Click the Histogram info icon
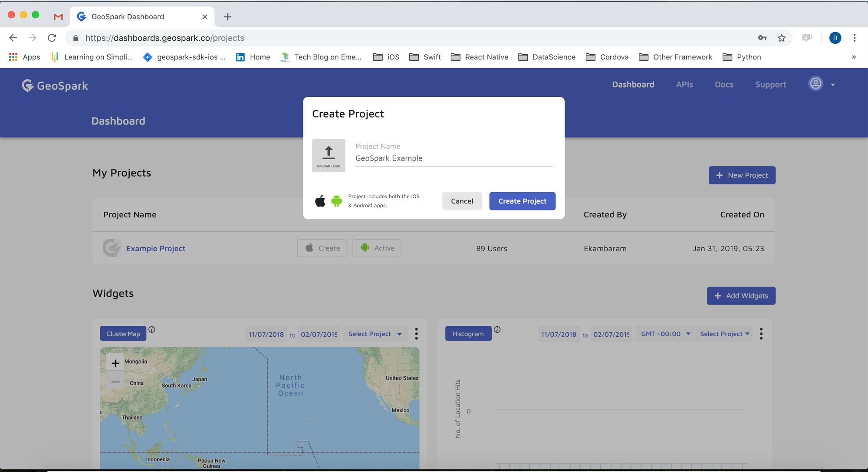This screenshot has height=472, width=868. (x=497, y=330)
